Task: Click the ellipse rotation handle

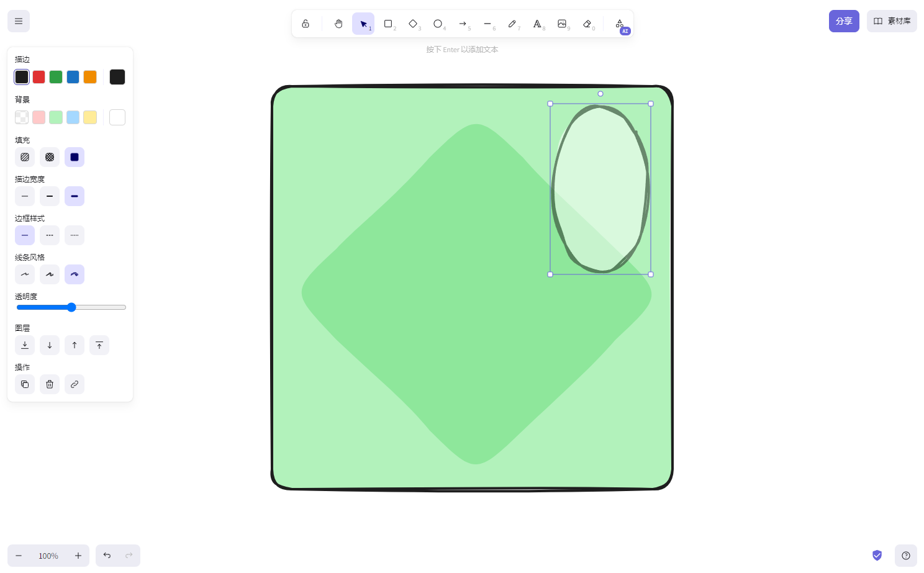Action: point(600,94)
